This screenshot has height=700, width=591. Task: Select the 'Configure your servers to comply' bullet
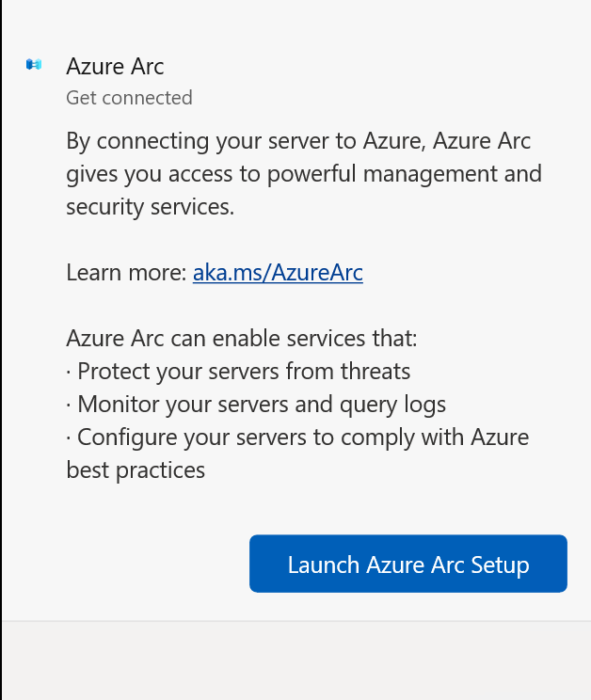(297, 437)
